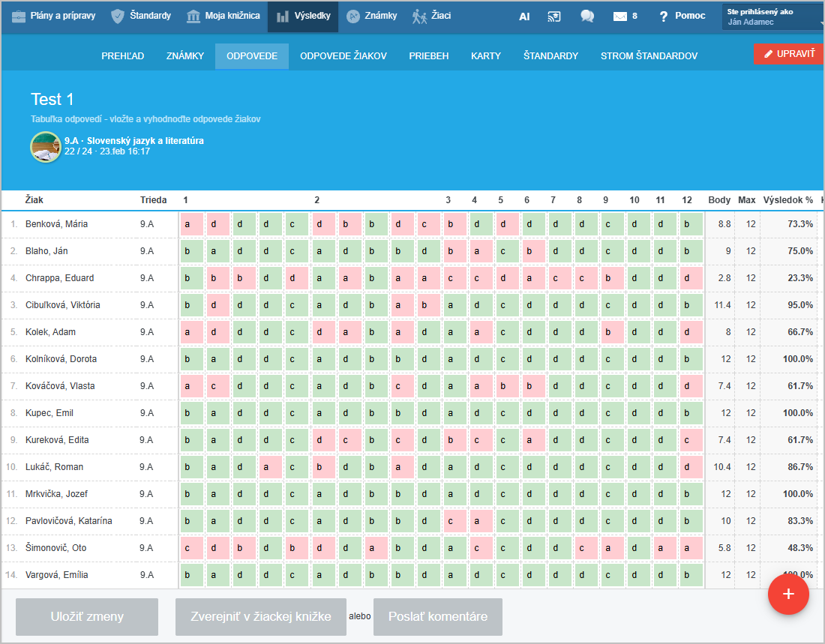
Task: Open the Strom štandardov tab
Action: tap(649, 56)
